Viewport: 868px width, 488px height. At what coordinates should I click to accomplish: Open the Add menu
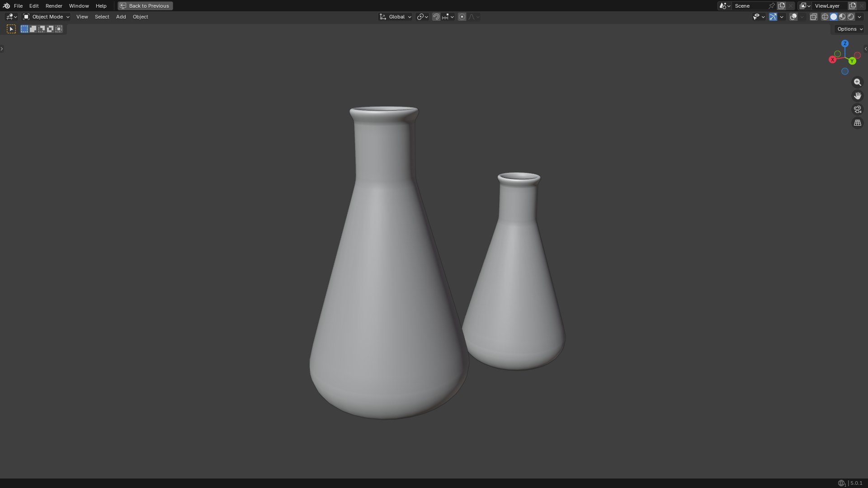121,17
